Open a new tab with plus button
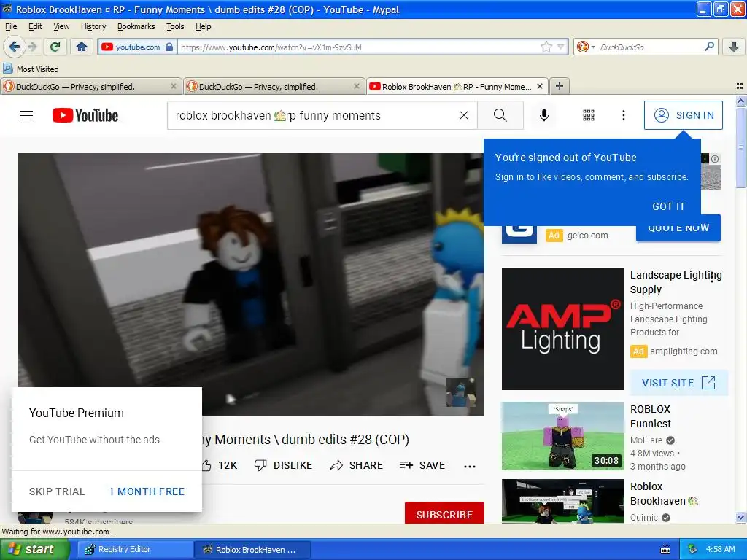Screen dimensions: 747x560 click(560, 86)
